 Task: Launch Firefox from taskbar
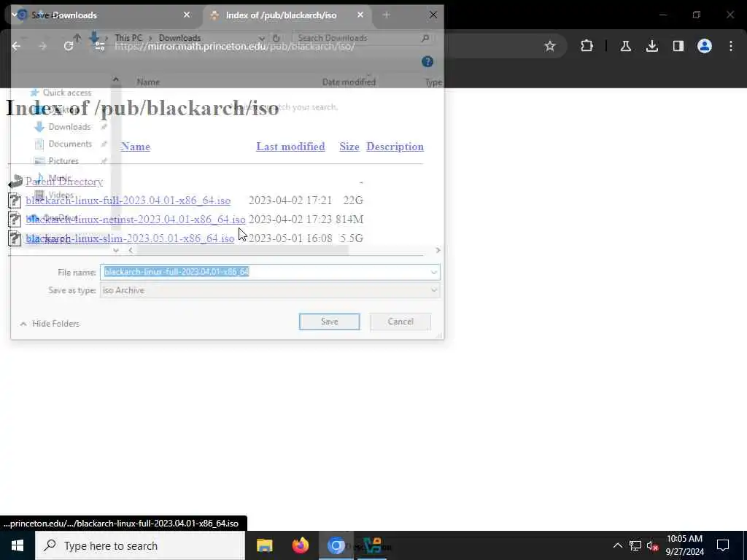pos(300,545)
